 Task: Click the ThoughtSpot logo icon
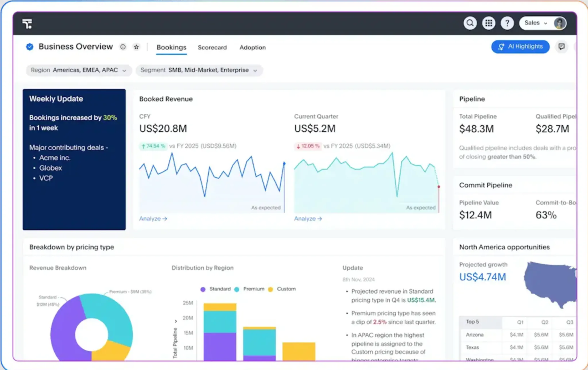coord(27,24)
